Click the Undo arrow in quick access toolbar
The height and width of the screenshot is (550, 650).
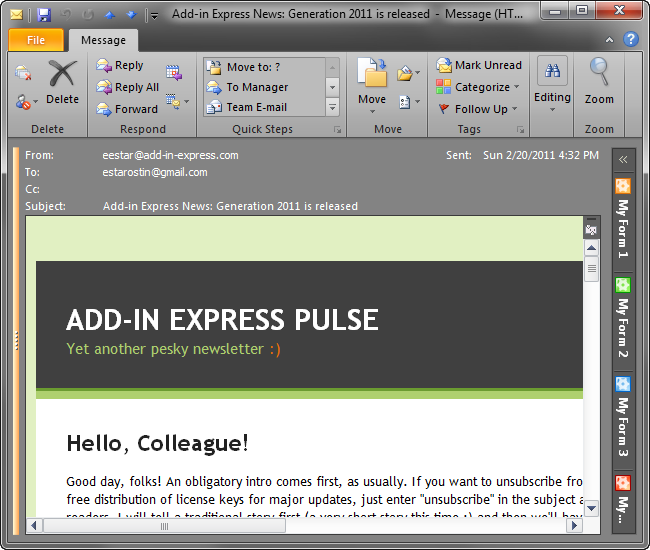click(x=66, y=15)
